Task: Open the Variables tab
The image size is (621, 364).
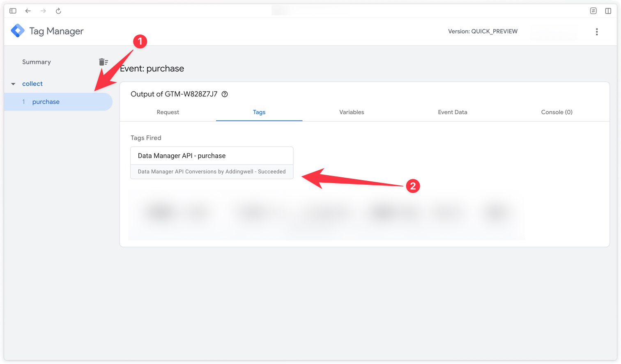Action: point(352,112)
